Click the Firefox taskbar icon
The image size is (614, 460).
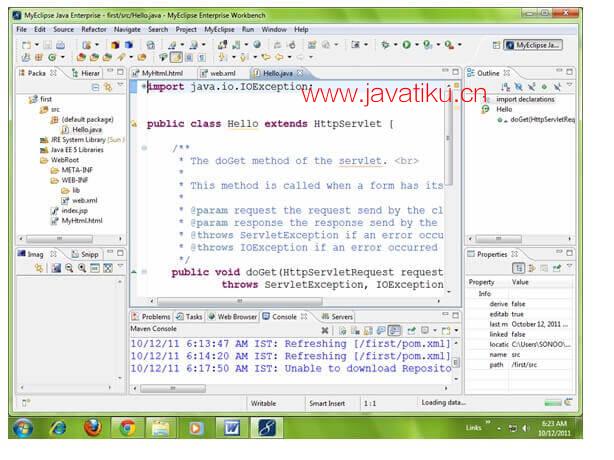pos(93,428)
